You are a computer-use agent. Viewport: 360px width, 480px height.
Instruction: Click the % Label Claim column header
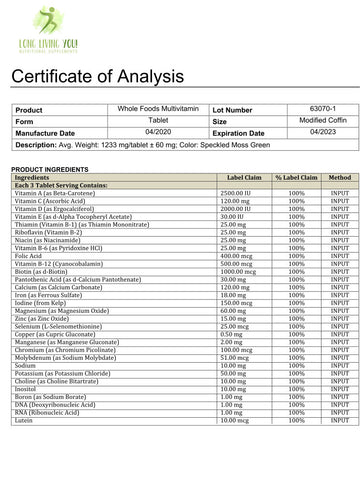[296, 178]
